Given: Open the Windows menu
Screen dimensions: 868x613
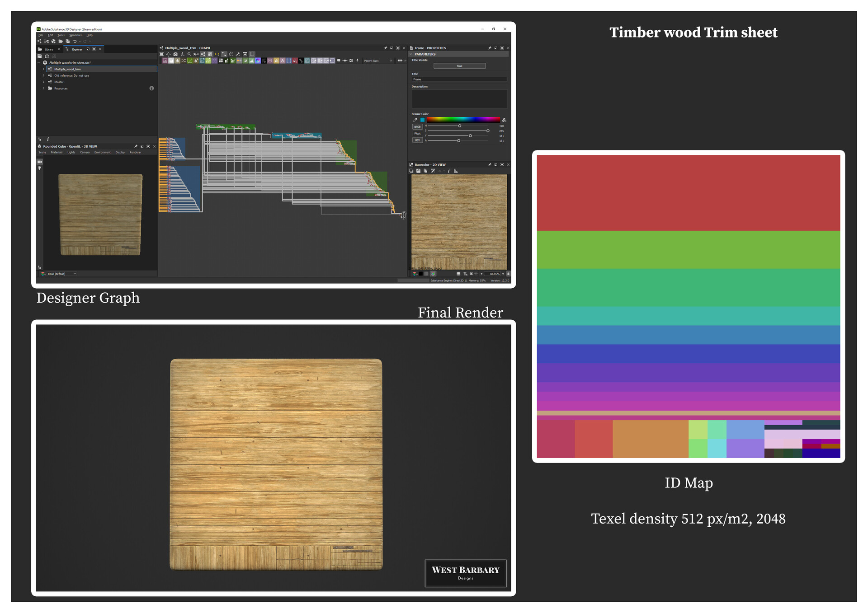Looking at the screenshot, I should pos(75,35).
